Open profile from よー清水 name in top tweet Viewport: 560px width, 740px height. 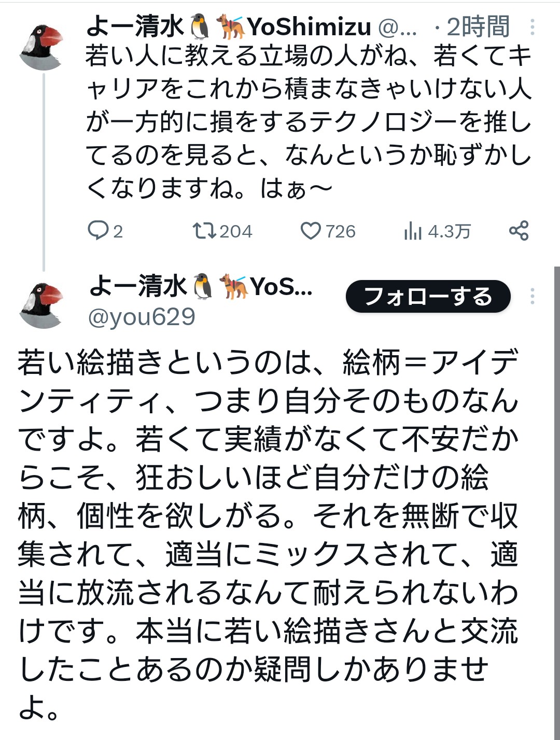click(x=135, y=26)
